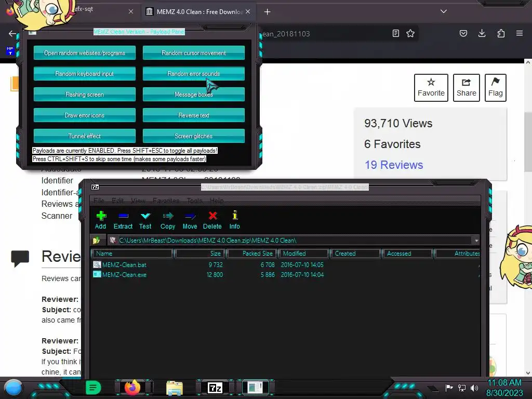Open a new browser tab

tap(268, 12)
